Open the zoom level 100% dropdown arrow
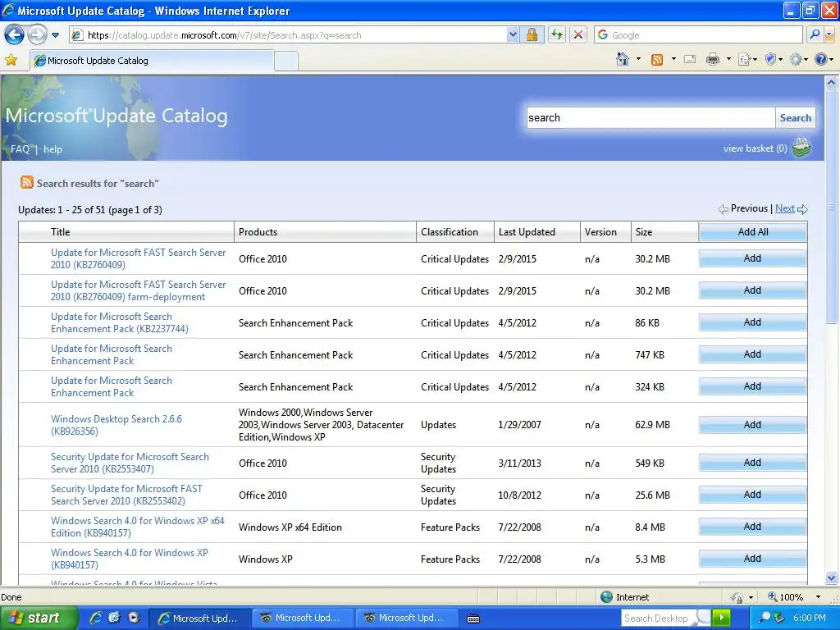Viewport: 840px width, 630px height. [818, 597]
